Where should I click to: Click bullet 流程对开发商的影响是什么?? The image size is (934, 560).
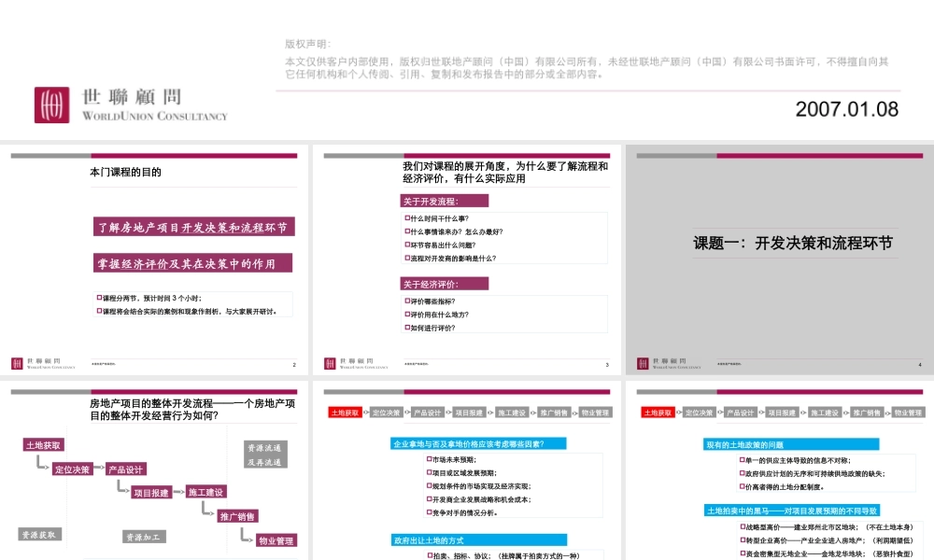pos(450,259)
